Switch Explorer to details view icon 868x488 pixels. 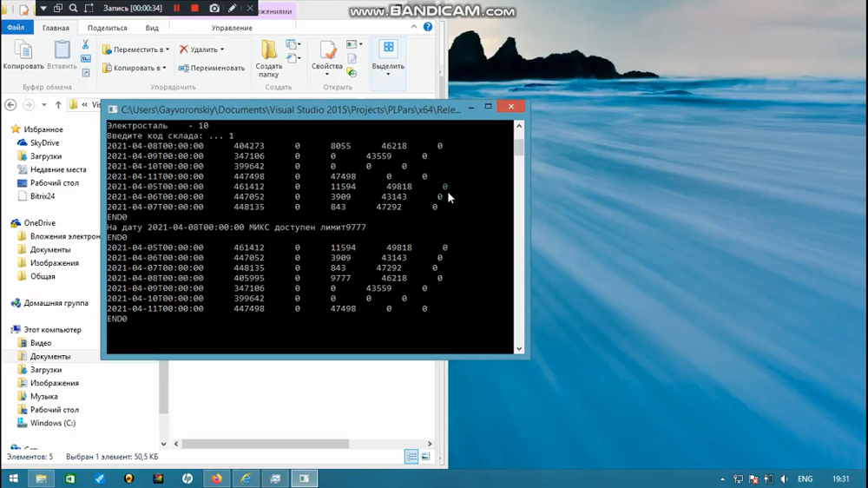click(411, 457)
